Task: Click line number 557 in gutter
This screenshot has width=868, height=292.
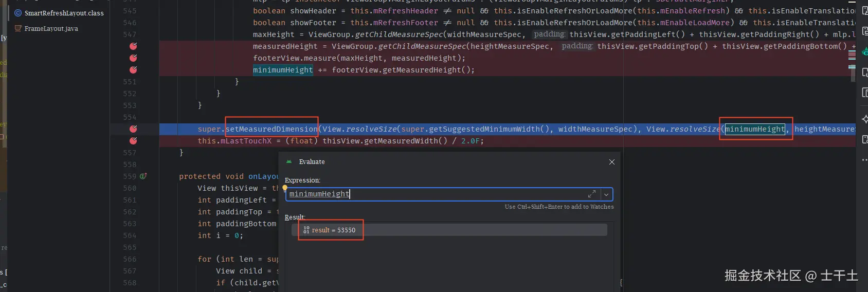Action: (x=130, y=153)
